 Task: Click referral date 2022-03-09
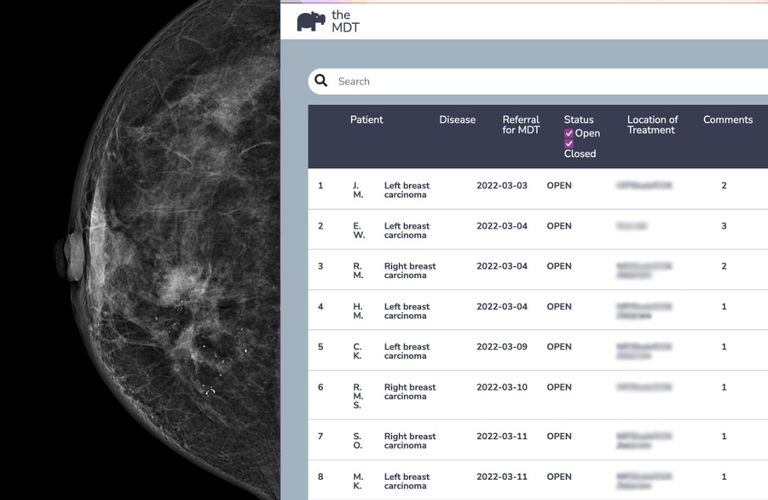point(502,347)
